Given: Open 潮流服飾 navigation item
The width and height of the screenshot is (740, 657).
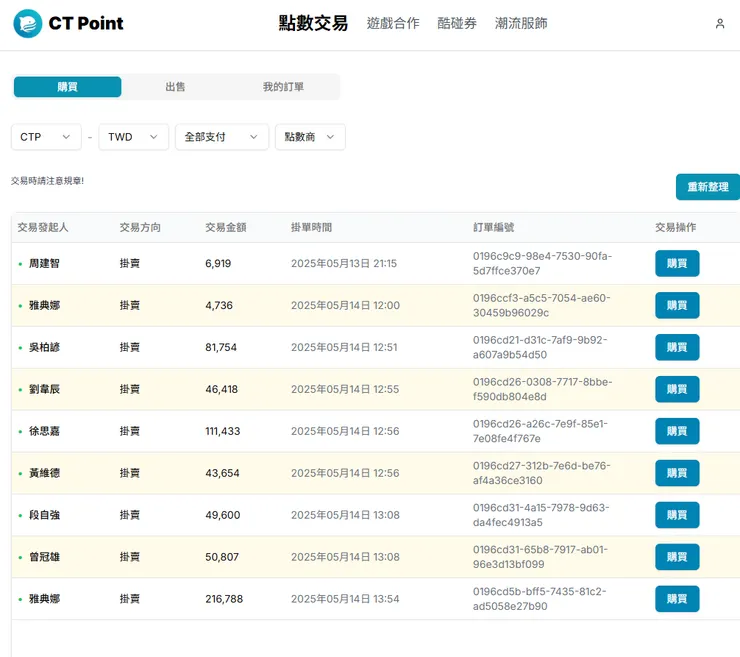Looking at the screenshot, I should point(521,24).
